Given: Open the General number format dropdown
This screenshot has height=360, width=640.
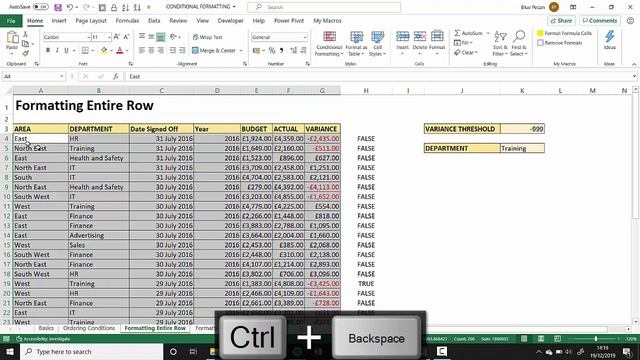Looking at the screenshot, I should 305,37.
